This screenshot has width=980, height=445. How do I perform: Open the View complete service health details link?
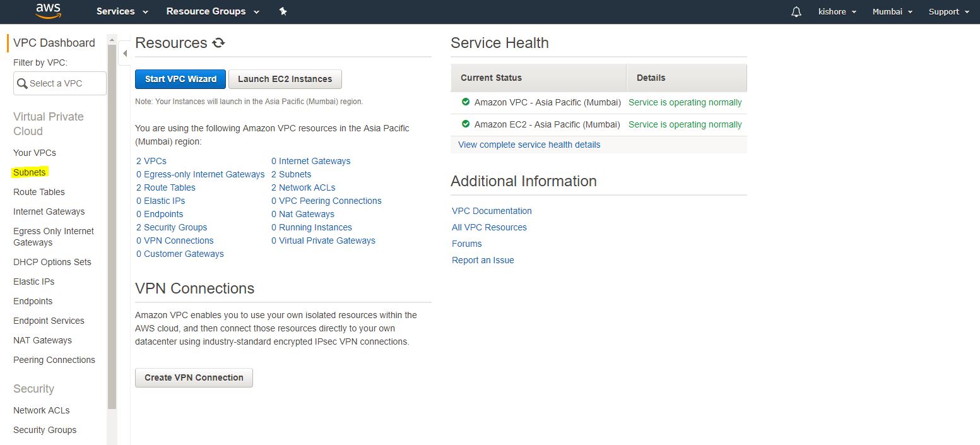pos(529,145)
